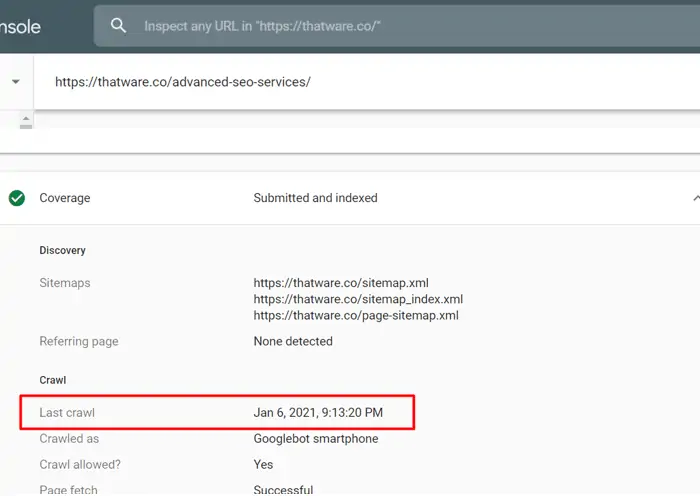The height and width of the screenshot is (496, 700).
Task: Select the Last crawl date value
Action: [x=318, y=412]
